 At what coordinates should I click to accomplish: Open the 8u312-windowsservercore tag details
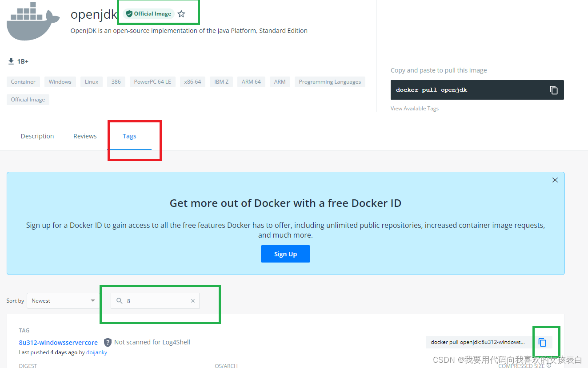(x=58, y=342)
